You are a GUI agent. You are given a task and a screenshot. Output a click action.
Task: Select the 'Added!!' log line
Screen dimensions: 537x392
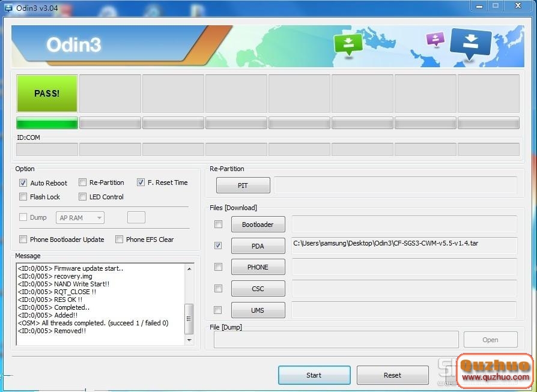(47, 315)
